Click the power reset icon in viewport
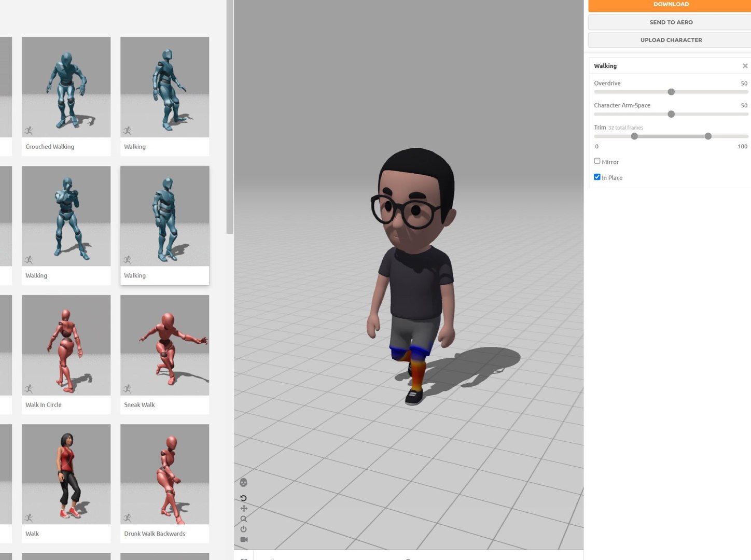 point(244,529)
